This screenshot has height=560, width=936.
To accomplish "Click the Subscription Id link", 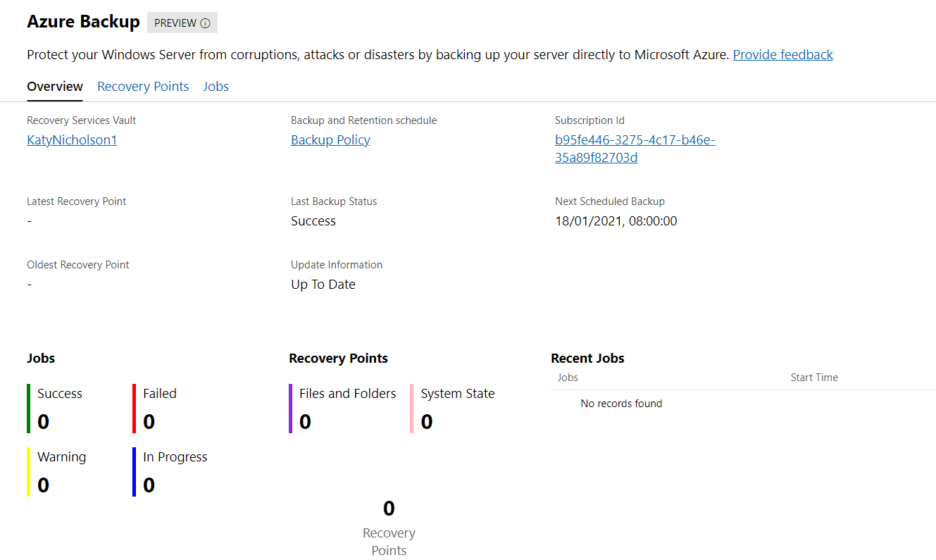I will [x=635, y=149].
